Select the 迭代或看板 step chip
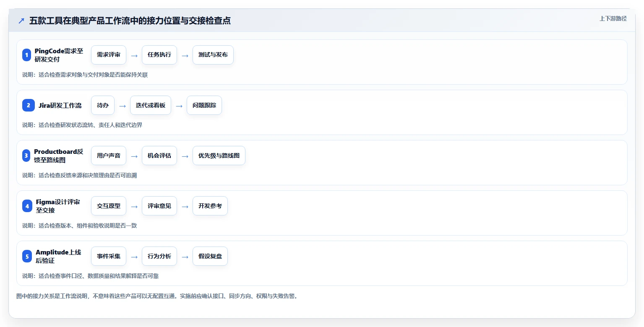The image size is (644, 327). click(x=151, y=105)
